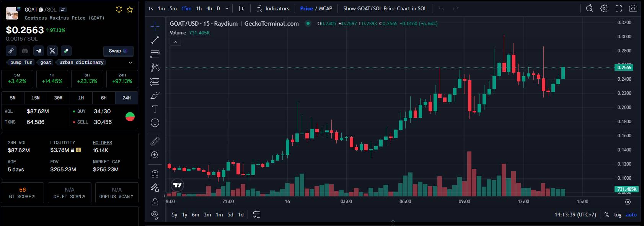Click the undo arrow in chart toolbar

point(441,8)
